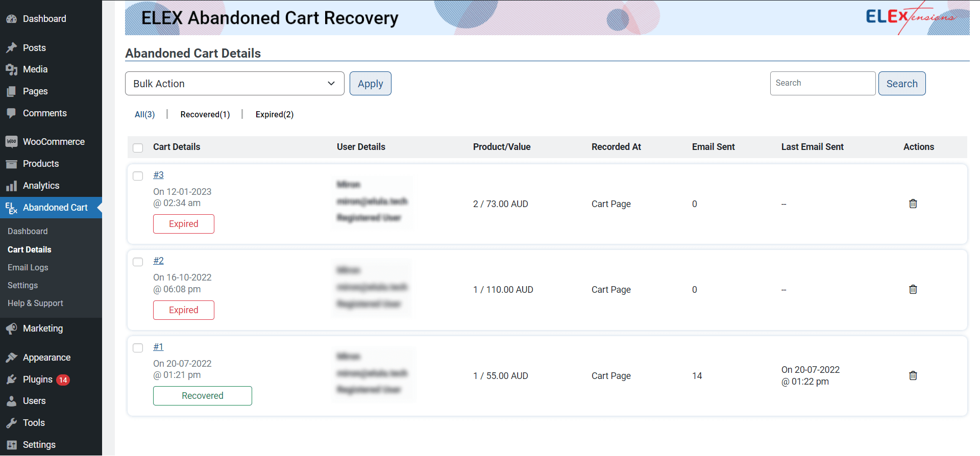The height and width of the screenshot is (456, 980).
Task: Click the Email Sent column header
Action: pos(714,147)
